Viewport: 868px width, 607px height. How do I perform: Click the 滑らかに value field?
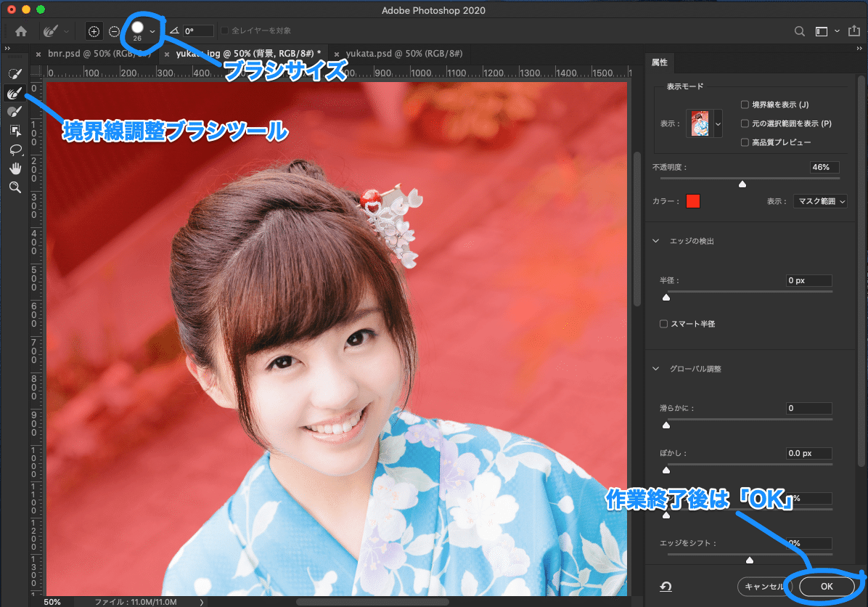[808, 408]
